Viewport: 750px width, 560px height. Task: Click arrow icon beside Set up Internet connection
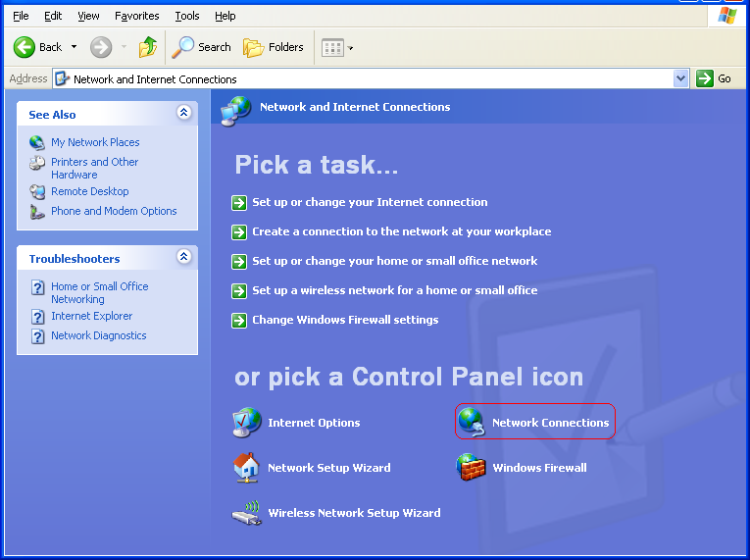point(239,203)
